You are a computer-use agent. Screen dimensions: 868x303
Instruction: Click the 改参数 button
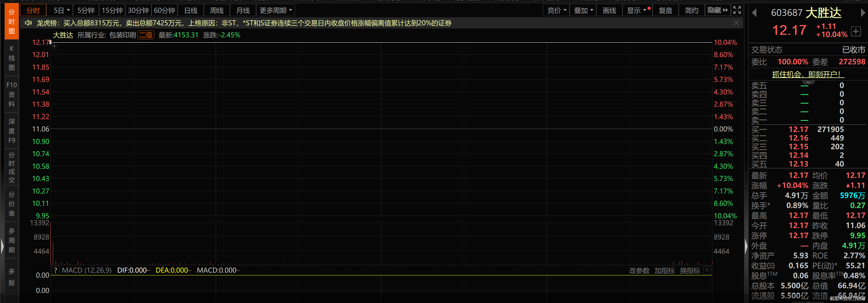(639, 271)
